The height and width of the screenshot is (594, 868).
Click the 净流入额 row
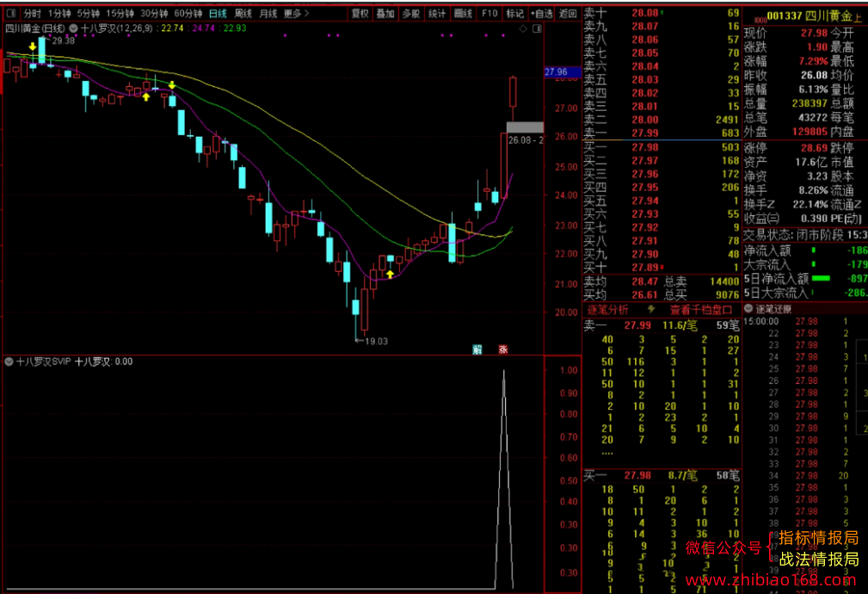[805, 251]
